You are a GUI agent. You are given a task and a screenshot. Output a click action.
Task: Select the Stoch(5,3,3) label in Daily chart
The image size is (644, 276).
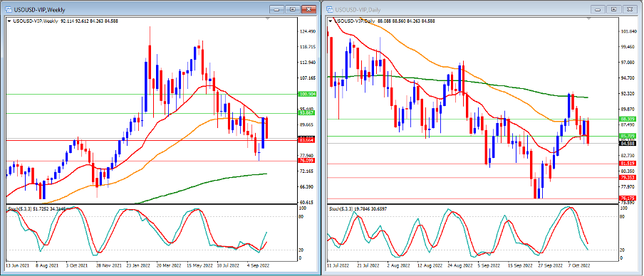click(x=341, y=209)
